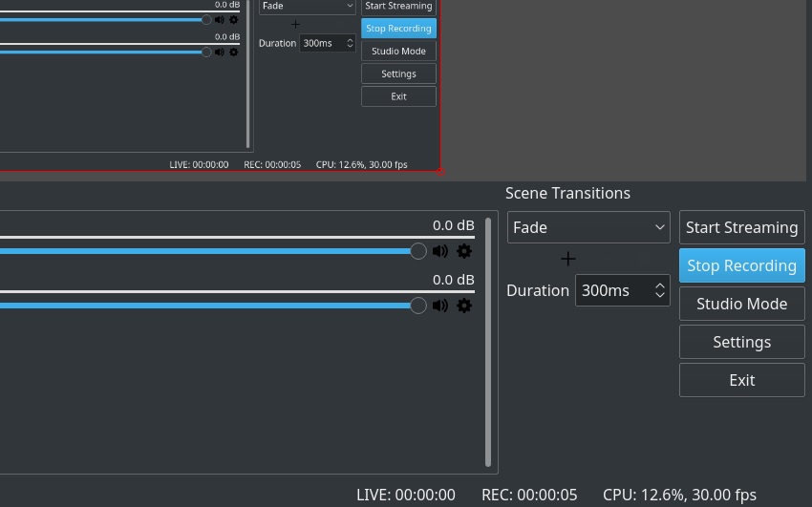The width and height of the screenshot is (812, 507).
Task: Click the Duration label beside 300ms
Action: [x=538, y=291]
